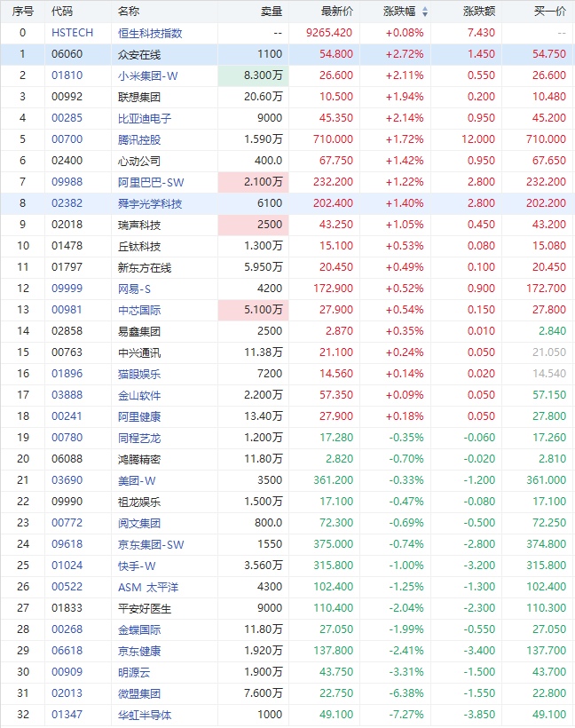The image size is (575, 728).
Task: Click latest price 710.000 for 腾讯控股
Action: tap(333, 139)
